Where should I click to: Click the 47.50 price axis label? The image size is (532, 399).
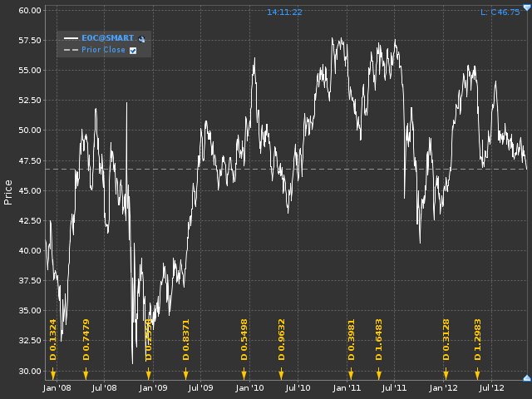pos(30,160)
